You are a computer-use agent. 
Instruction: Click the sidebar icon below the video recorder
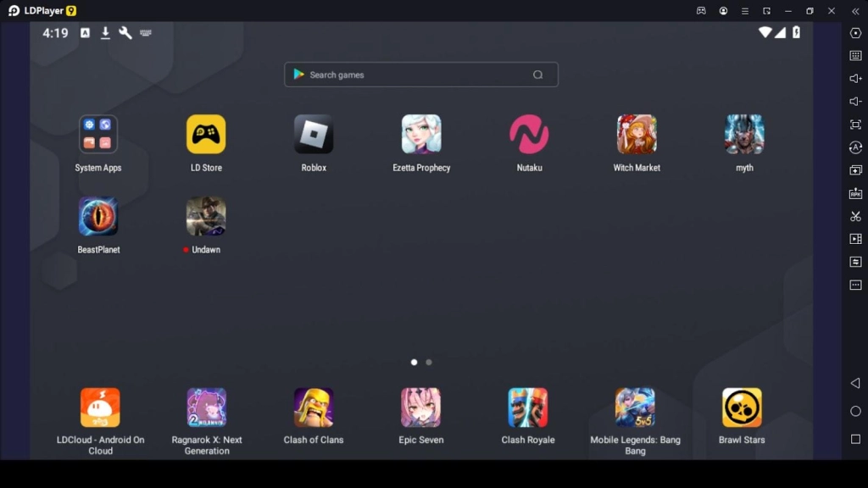point(855,262)
